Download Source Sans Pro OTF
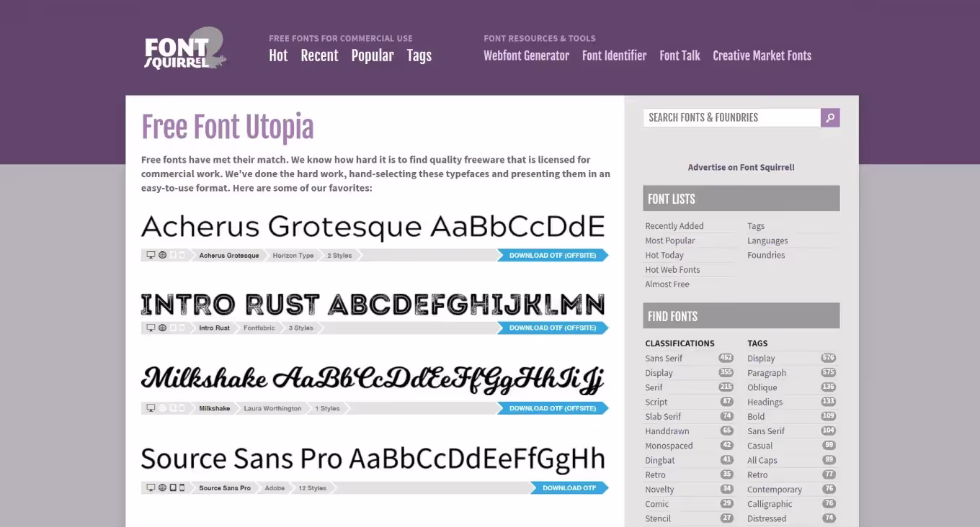 [x=569, y=488]
